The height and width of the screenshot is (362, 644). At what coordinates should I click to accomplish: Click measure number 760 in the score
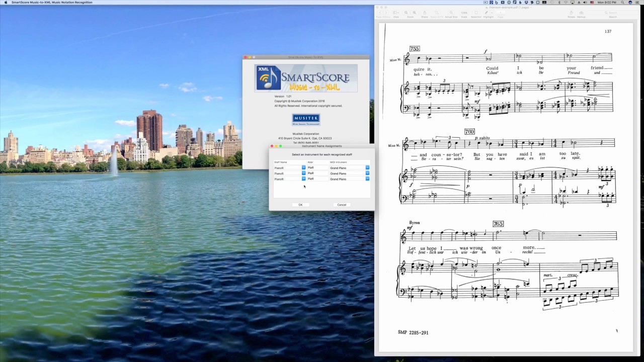click(469, 132)
